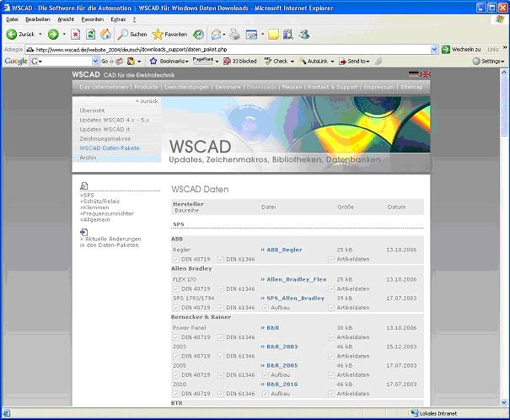
Task: Click the mail envelope toolbar icon
Action: (216, 35)
